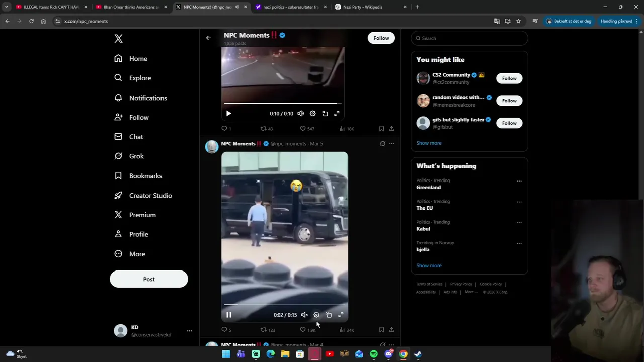This screenshot has width=644, height=362.
Task: Open Chat from sidebar
Action: point(129,137)
